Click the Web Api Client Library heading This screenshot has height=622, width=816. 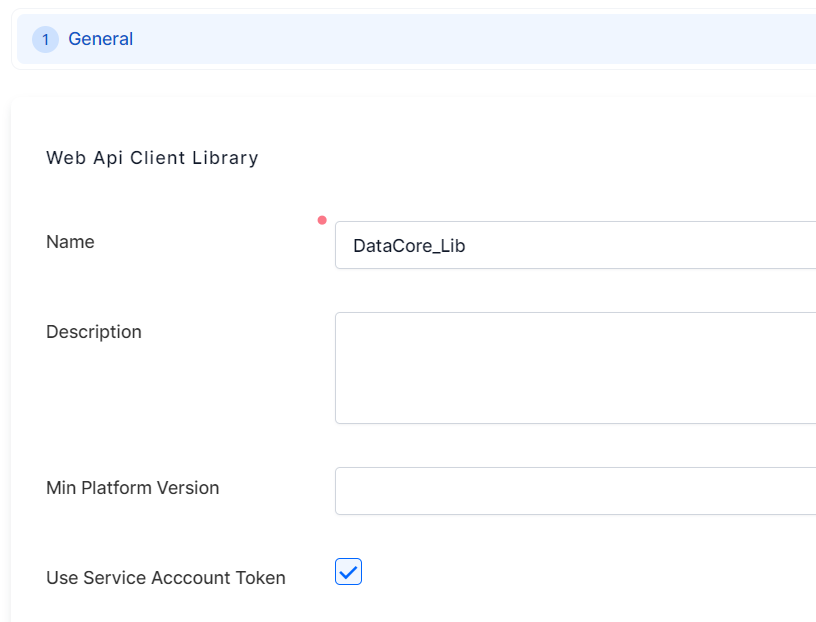tap(152, 158)
